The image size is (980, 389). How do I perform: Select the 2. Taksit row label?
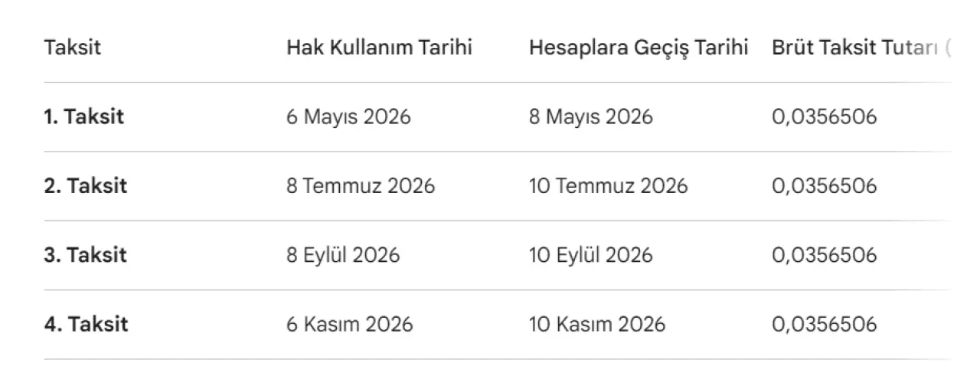click(x=86, y=186)
